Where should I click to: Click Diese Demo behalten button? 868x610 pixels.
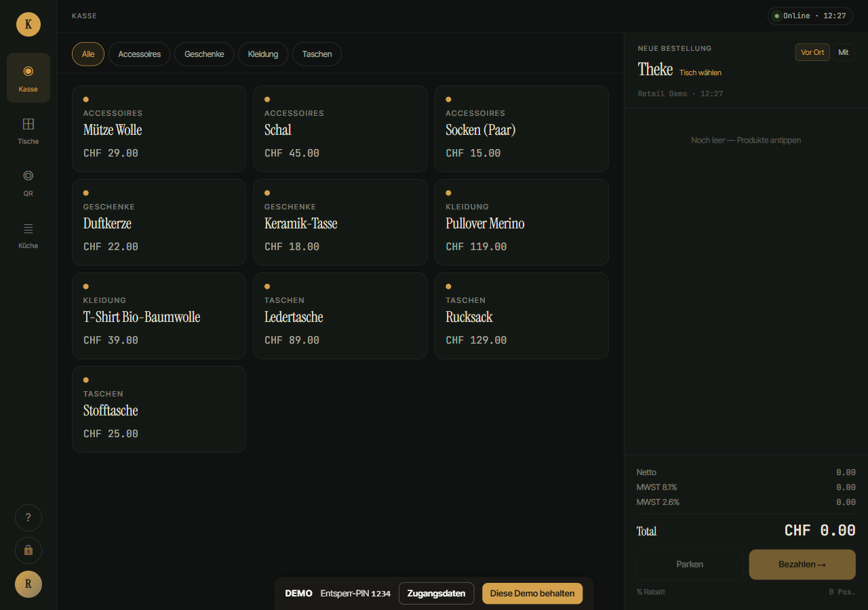tap(532, 593)
